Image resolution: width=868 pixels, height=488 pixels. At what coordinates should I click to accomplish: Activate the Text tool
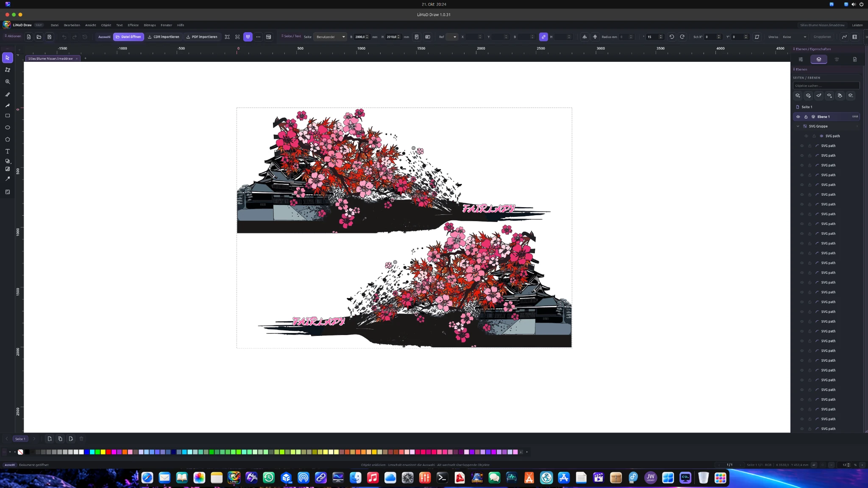(x=7, y=151)
